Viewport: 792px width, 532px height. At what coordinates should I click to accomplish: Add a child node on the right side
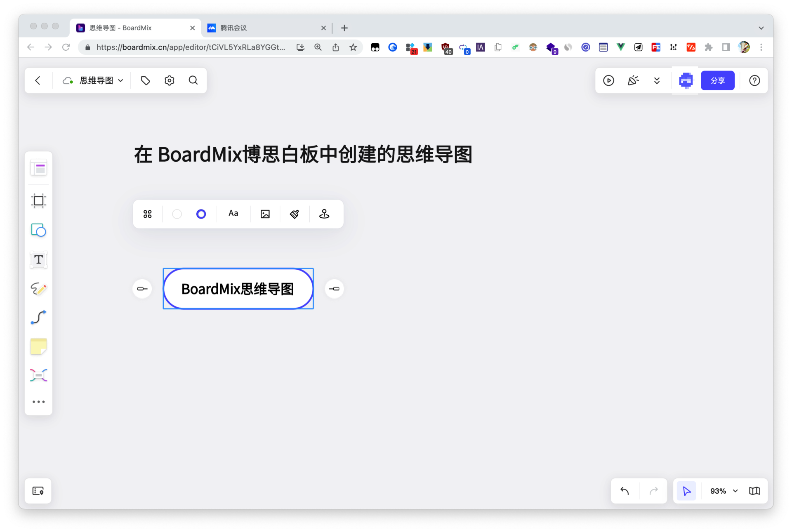335,289
